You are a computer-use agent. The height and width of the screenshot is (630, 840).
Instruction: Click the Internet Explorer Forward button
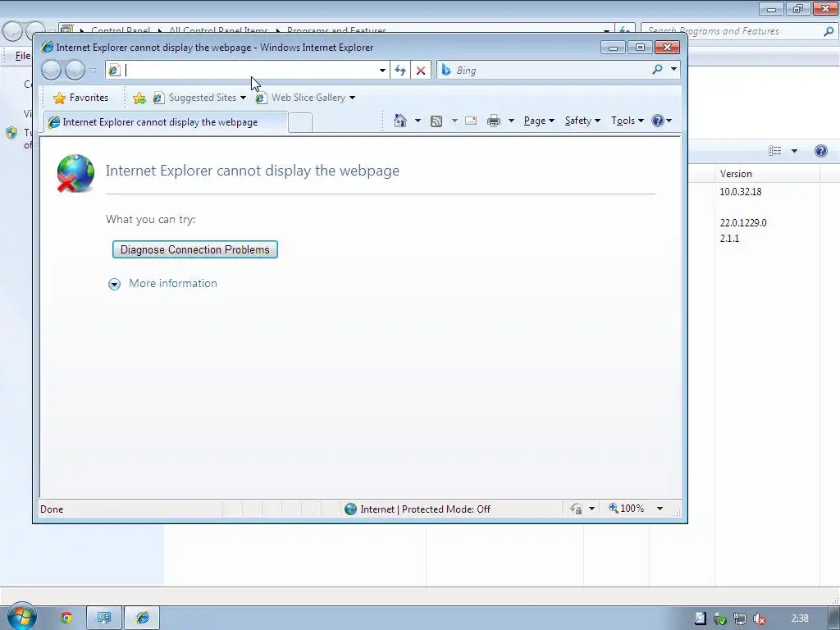click(75, 71)
